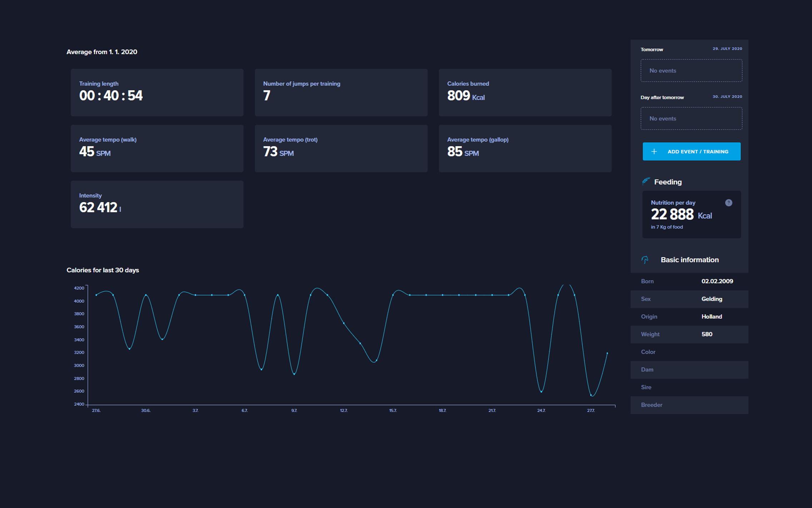Click the horse head Basic information icon
This screenshot has height=508, width=812.
(x=645, y=260)
